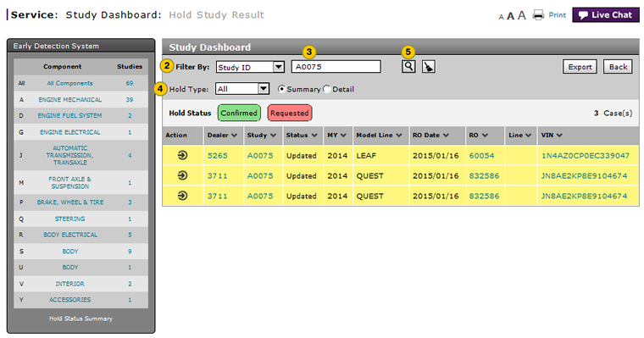
Task: Open action arrow for dealer 5265 row
Action: pyautogui.click(x=182, y=155)
